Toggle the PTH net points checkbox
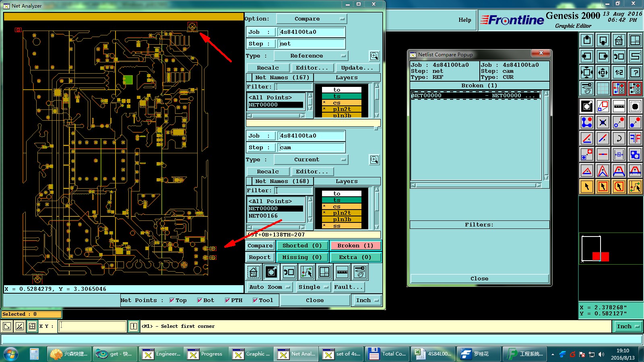Viewport: 644px width, 362px height. point(227,300)
